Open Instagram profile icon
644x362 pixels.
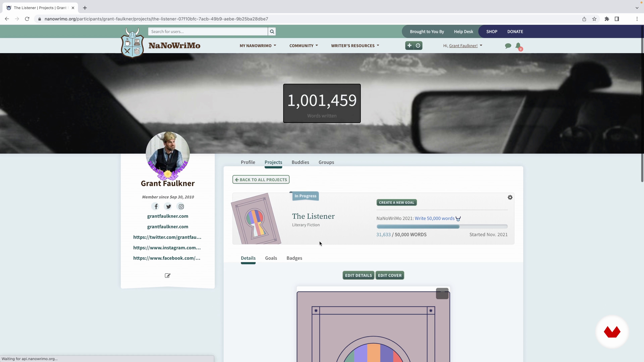[x=181, y=207]
